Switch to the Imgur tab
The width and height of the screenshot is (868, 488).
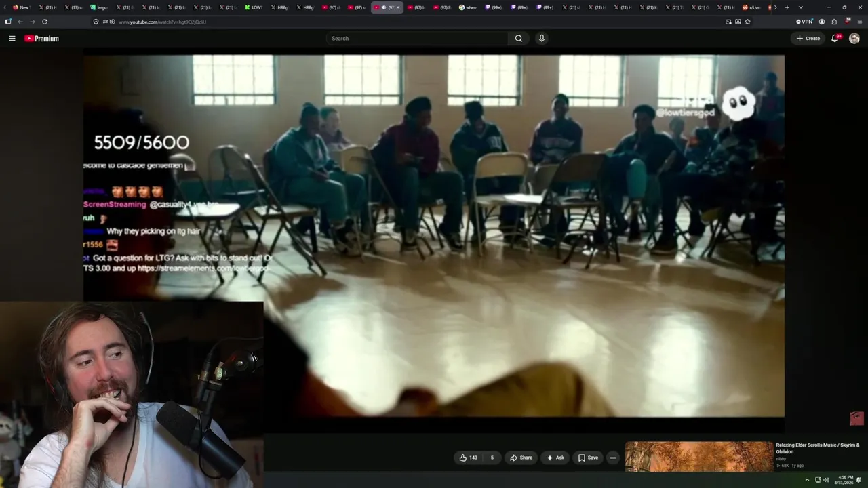pyautogui.click(x=100, y=7)
